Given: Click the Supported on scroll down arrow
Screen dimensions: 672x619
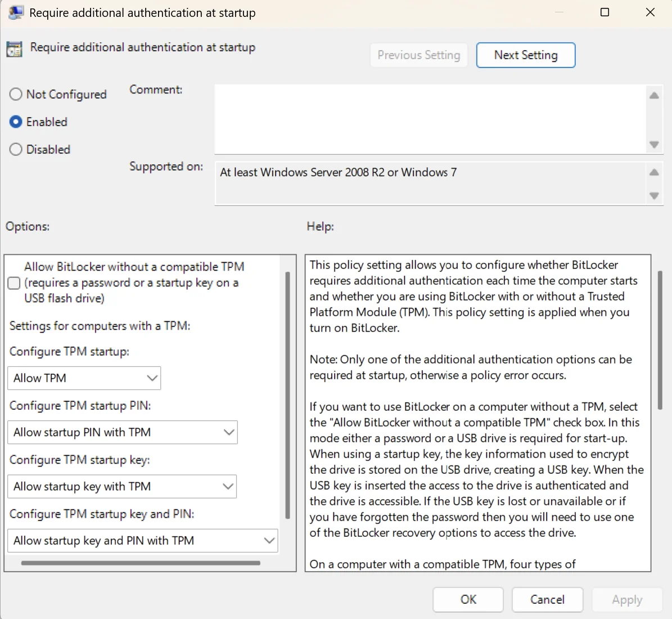Looking at the screenshot, I should coord(654,196).
